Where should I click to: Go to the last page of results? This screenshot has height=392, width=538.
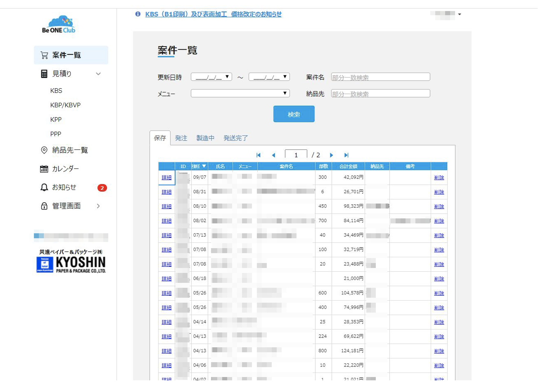coord(346,155)
